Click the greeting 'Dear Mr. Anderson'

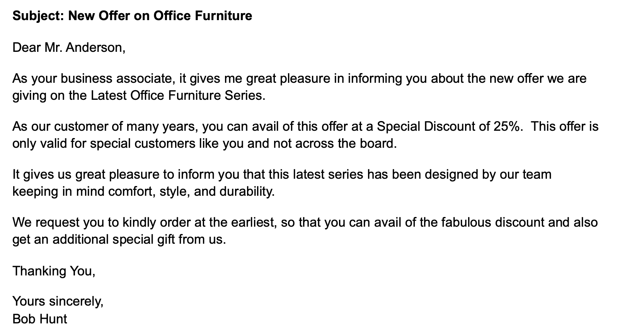69,47
